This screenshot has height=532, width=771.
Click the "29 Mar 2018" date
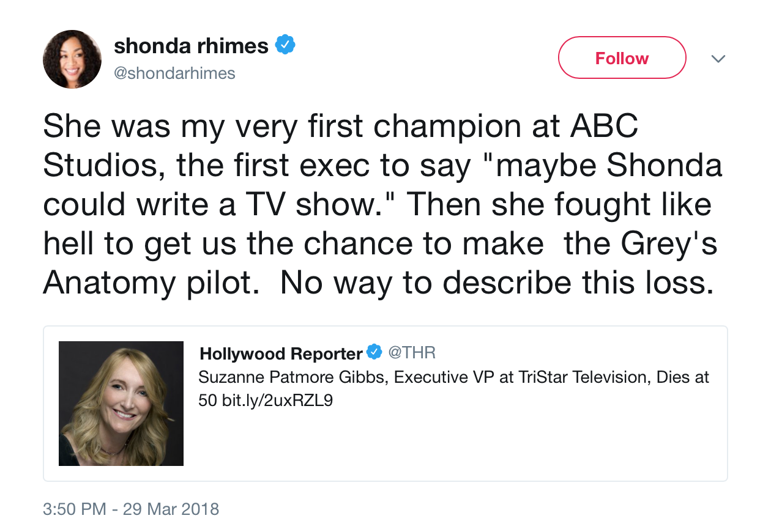(171, 509)
